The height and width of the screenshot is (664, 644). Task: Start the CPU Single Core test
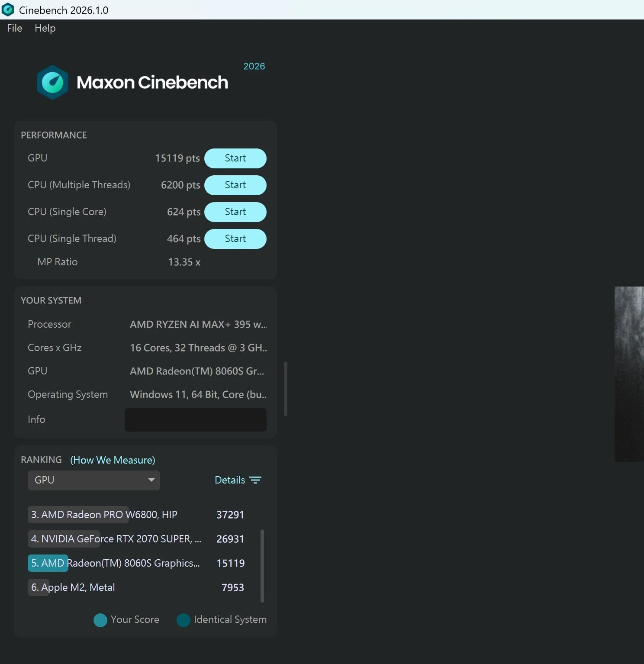pyautogui.click(x=235, y=212)
